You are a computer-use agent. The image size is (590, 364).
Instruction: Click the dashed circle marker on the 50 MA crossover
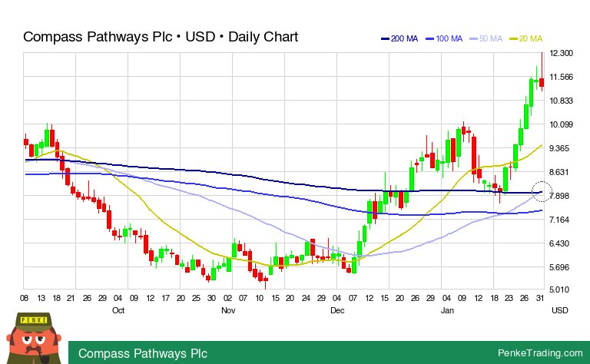click(x=542, y=191)
